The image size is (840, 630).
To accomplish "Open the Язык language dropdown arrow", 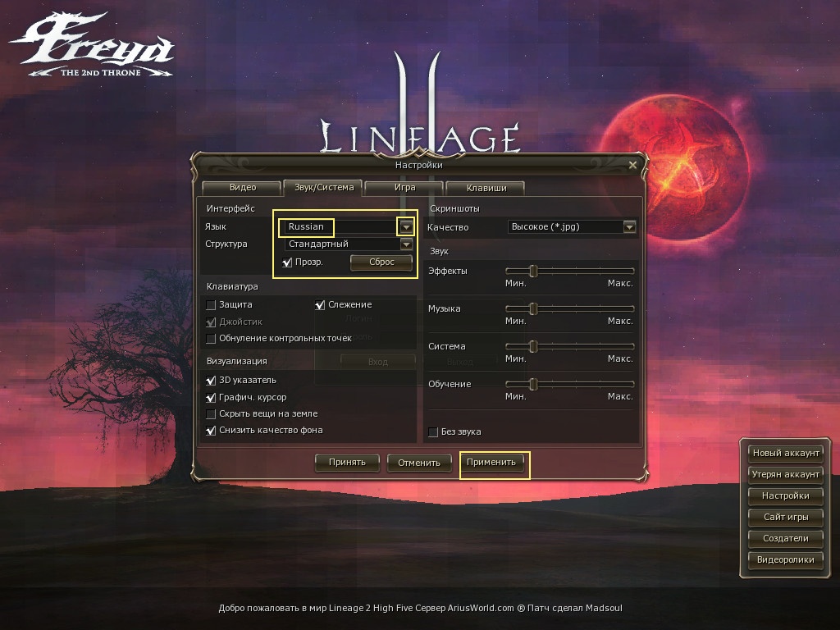I will [x=406, y=226].
